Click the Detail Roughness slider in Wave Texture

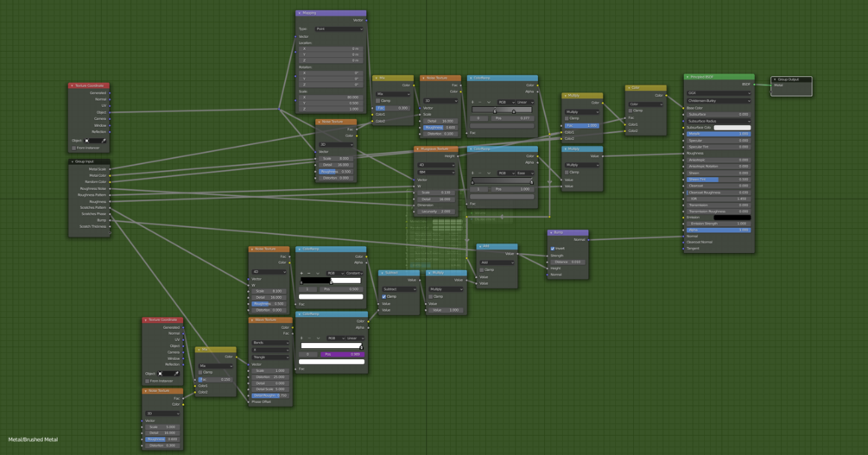(270, 395)
